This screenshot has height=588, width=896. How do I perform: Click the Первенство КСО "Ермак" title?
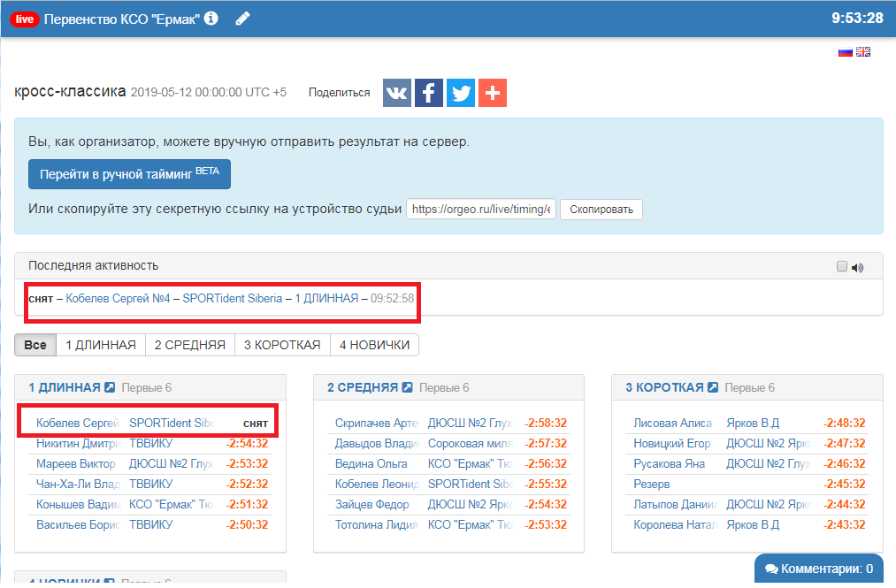(x=122, y=19)
